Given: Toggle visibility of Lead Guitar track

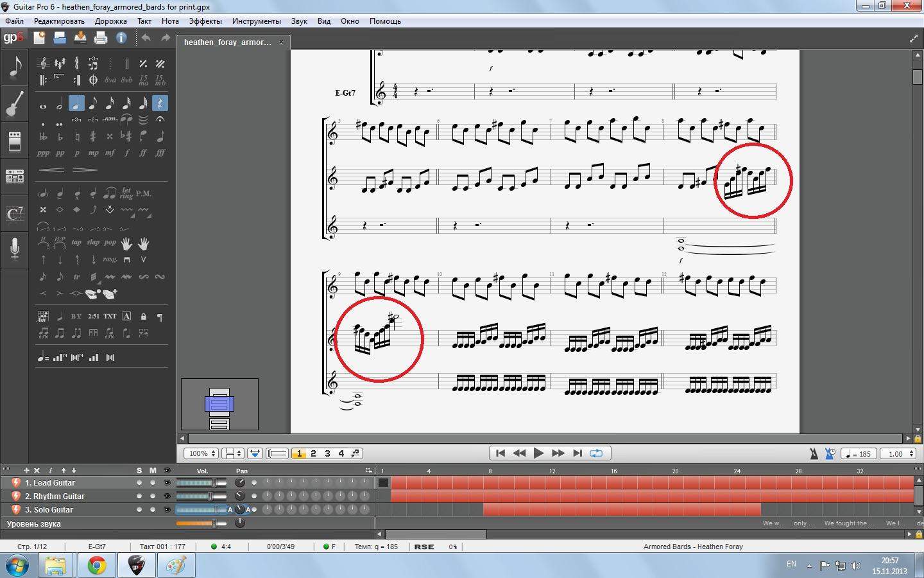Looking at the screenshot, I should click(x=167, y=483).
